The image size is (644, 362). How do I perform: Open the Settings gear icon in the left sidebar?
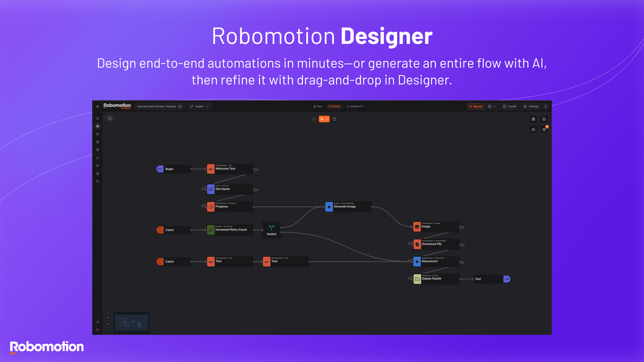(x=97, y=166)
